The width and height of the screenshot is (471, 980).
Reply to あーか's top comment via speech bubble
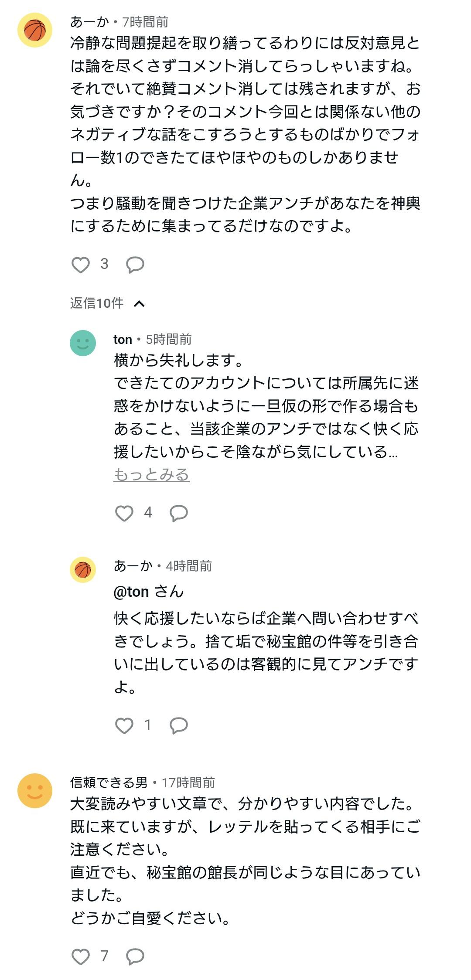pos(135,265)
